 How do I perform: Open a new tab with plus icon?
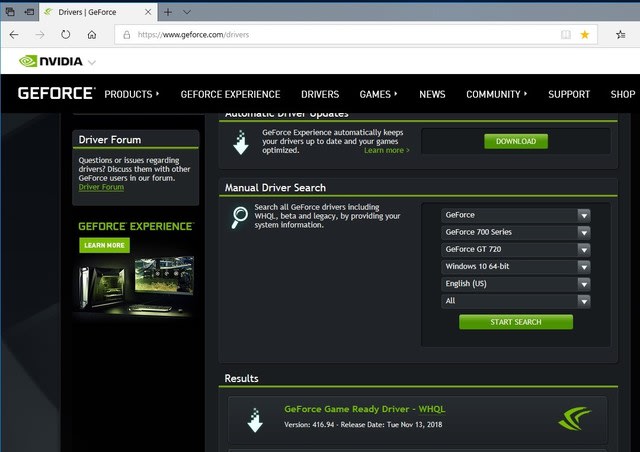[x=168, y=12]
